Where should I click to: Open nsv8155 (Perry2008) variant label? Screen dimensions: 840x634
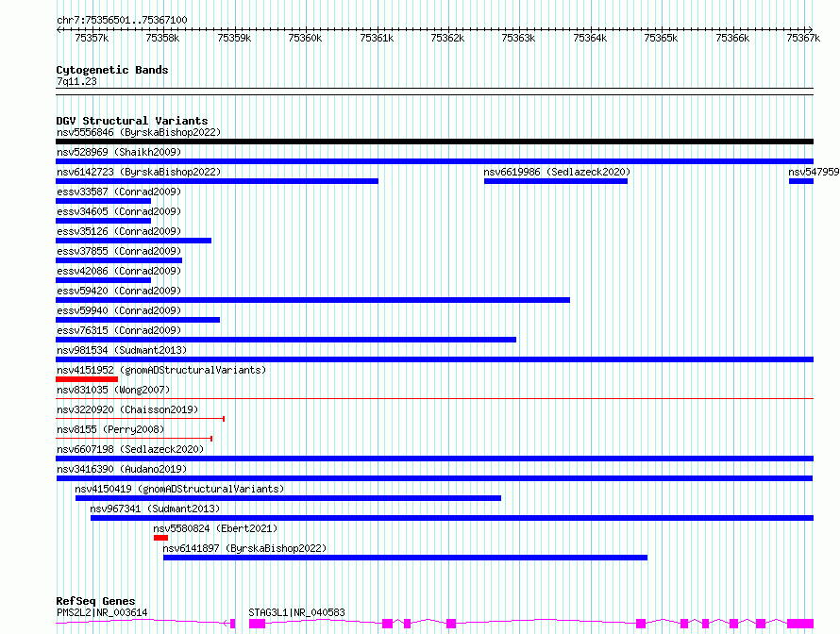pyautogui.click(x=110, y=429)
